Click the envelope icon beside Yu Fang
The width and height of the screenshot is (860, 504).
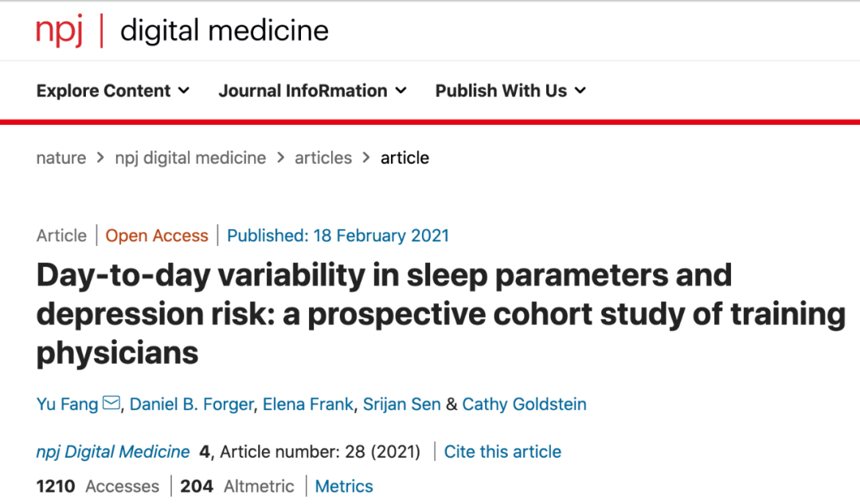[111, 404]
